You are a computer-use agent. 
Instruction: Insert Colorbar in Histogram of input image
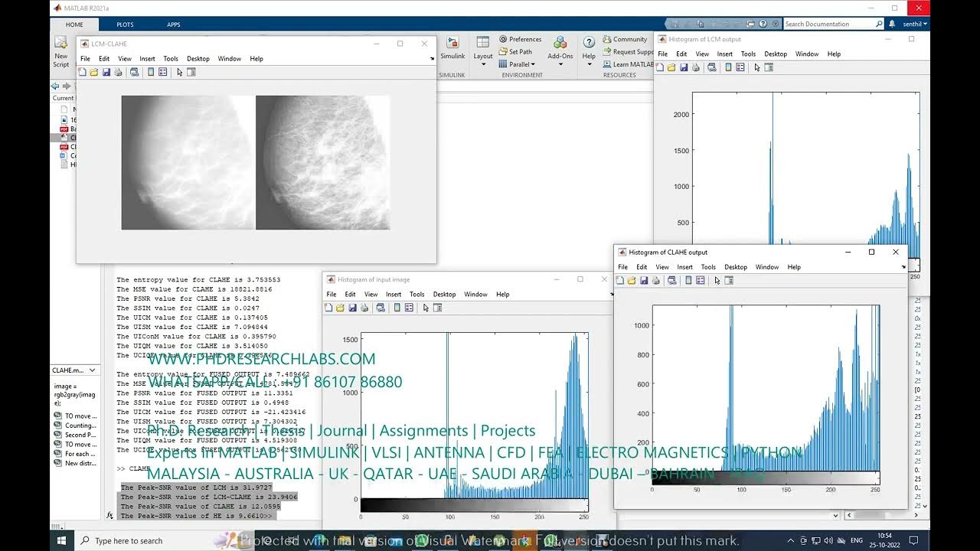point(397,308)
